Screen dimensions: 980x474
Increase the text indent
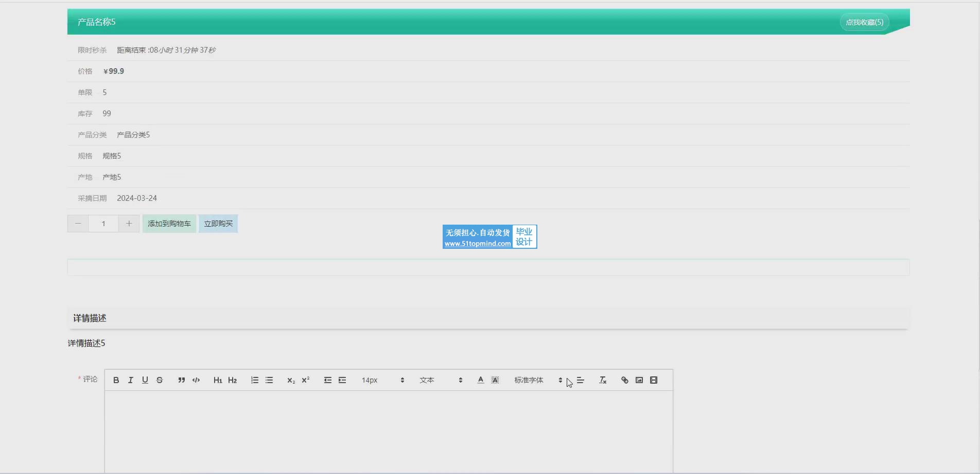coord(342,380)
